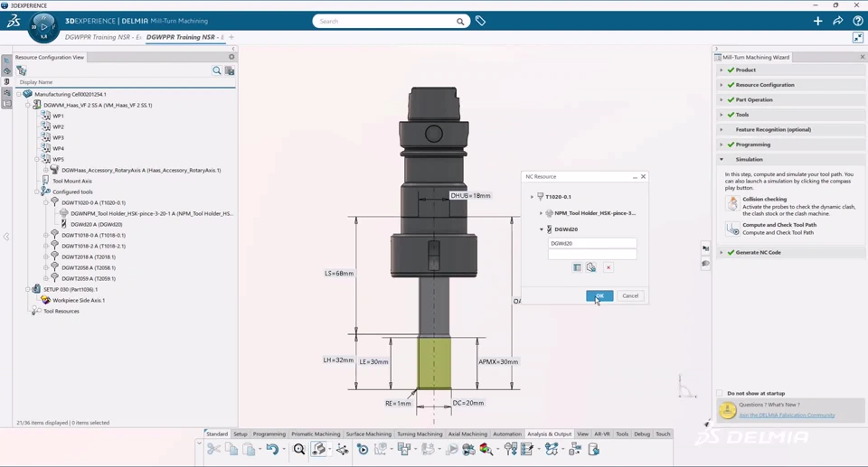
Task: Click the LS=68mm dimension label
Action: [339, 274]
